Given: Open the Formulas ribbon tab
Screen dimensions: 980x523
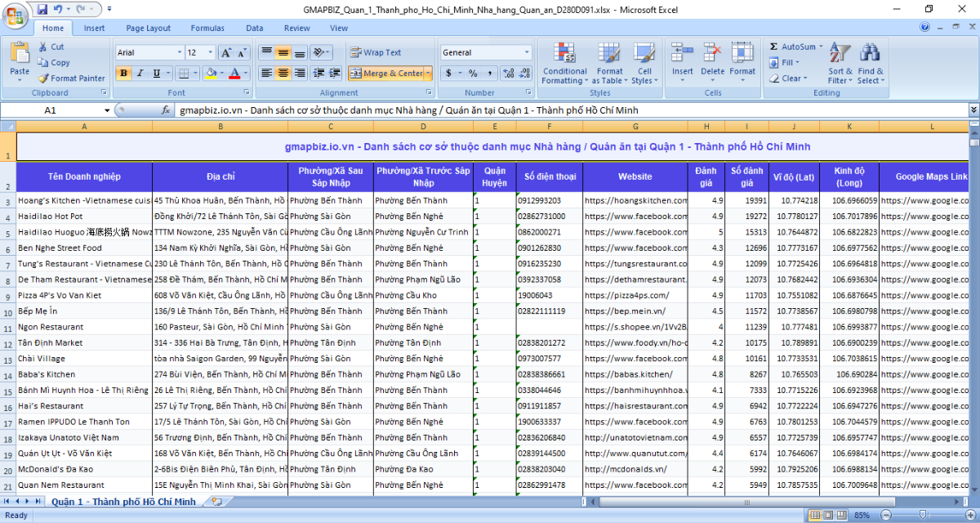Looking at the screenshot, I should [207, 28].
